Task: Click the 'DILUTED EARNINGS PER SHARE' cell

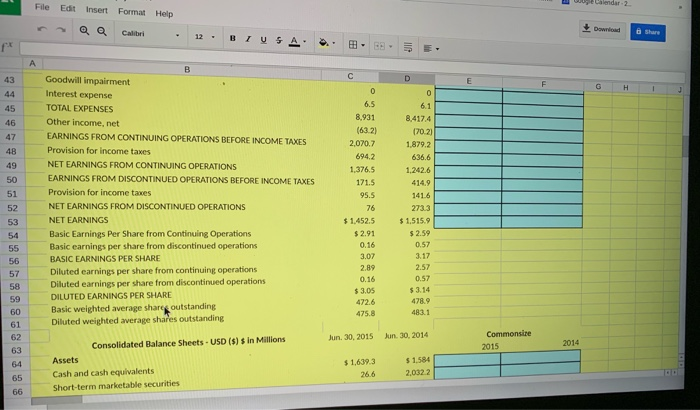Action: [111, 296]
